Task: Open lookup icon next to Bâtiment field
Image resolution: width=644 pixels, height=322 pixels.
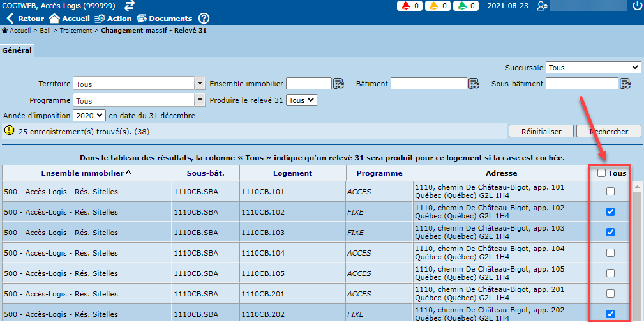Action: 474,84
